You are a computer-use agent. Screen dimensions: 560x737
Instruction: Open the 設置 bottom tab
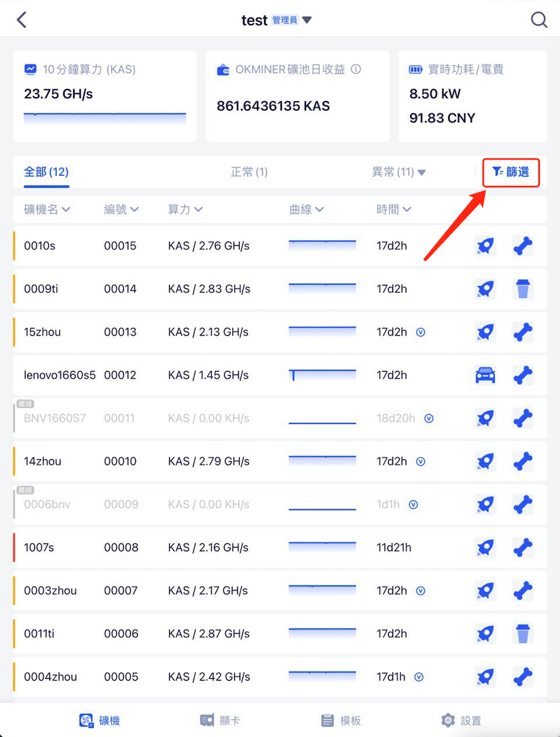point(462,720)
